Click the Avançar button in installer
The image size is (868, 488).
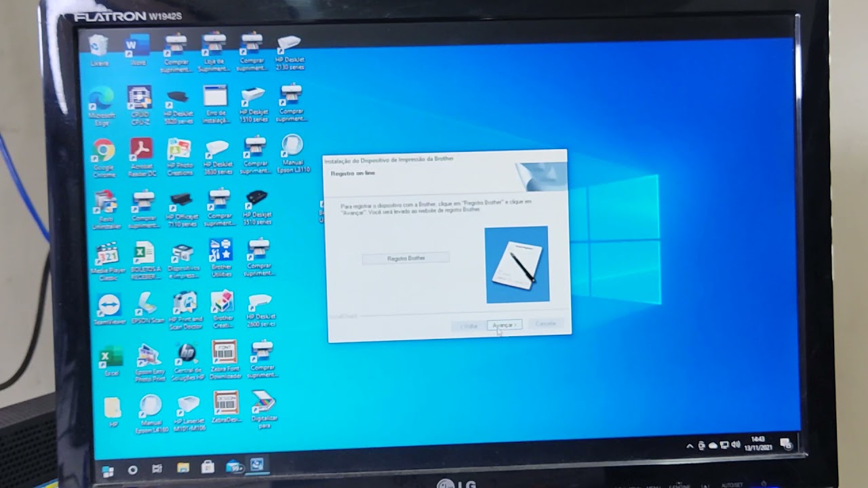(505, 325)
